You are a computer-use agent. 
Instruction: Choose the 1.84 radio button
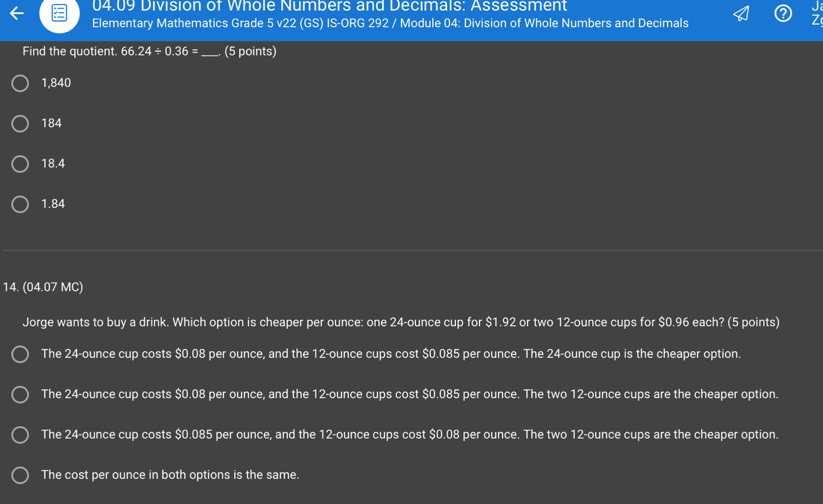point(20,204)
